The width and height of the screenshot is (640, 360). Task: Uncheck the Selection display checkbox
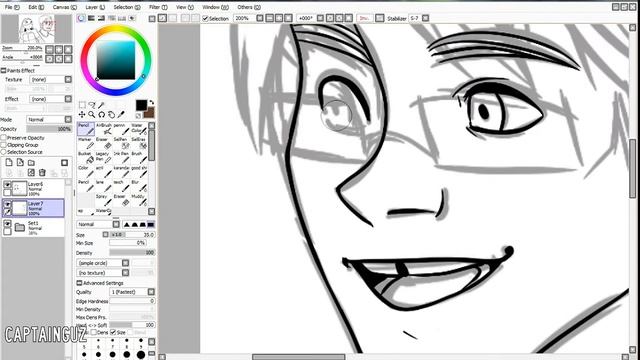coord(205,18)
